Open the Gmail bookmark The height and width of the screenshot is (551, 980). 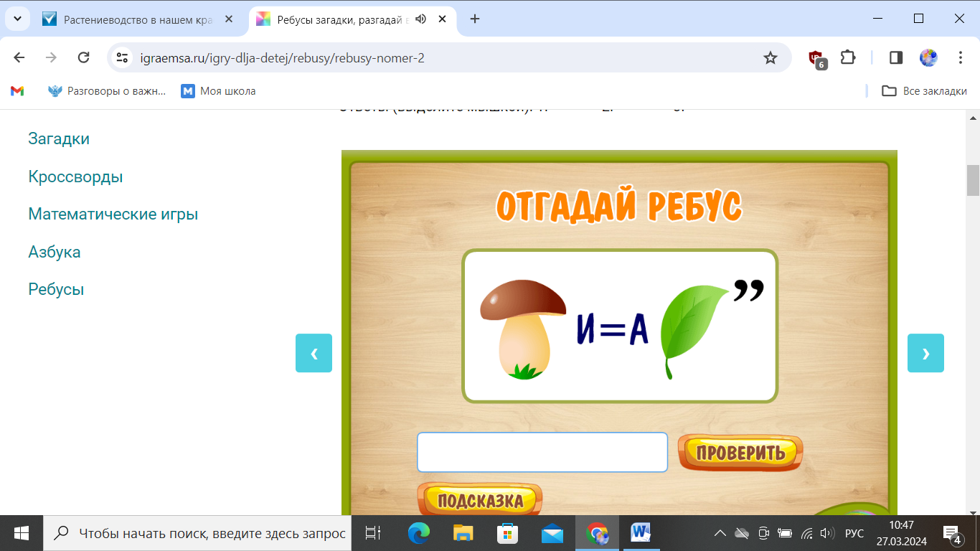[18, 91]
